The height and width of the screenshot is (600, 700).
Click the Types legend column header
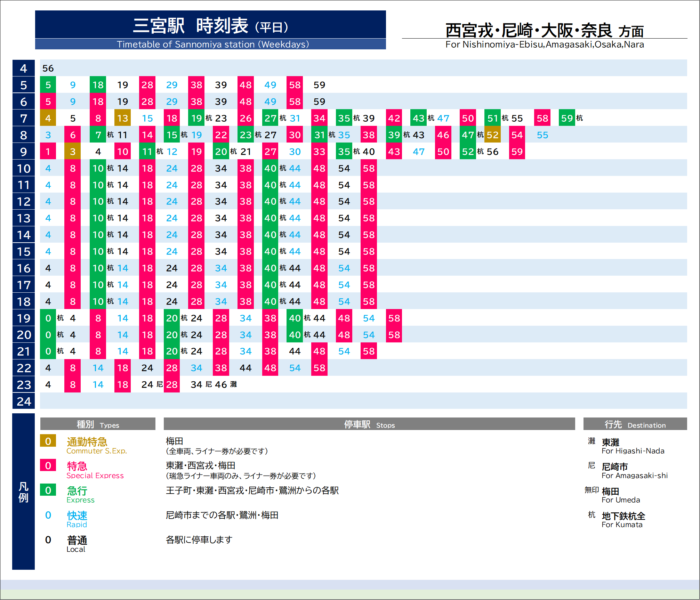pos(98,424)
